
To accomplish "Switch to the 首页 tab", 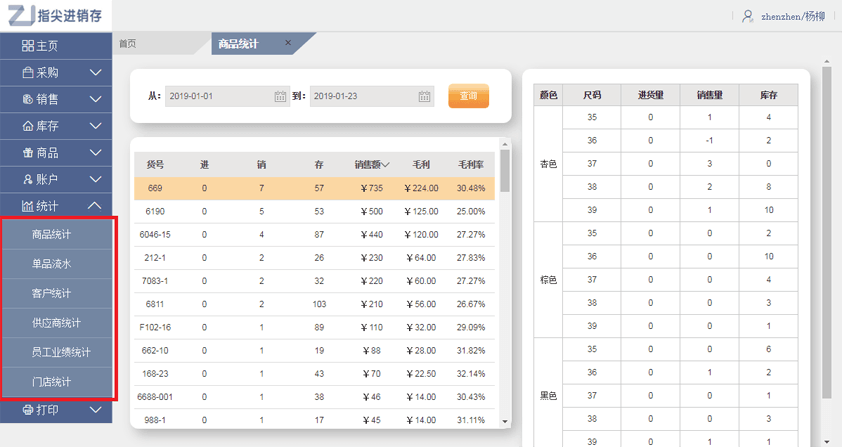I will [128, 44].
